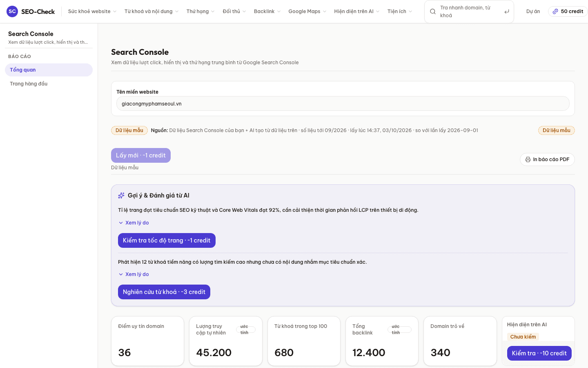Viewport: 588px width, 368px height.
Task: Open the Dự án link
Action: click(533, 11)
